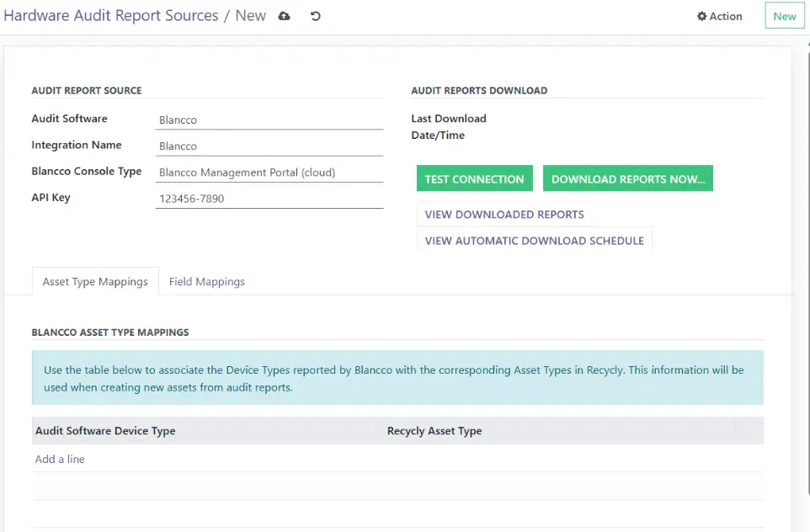Screen dimensions: 810x532
Task: Click the Audit Report Source heading
Action: (x=87, y=90)
